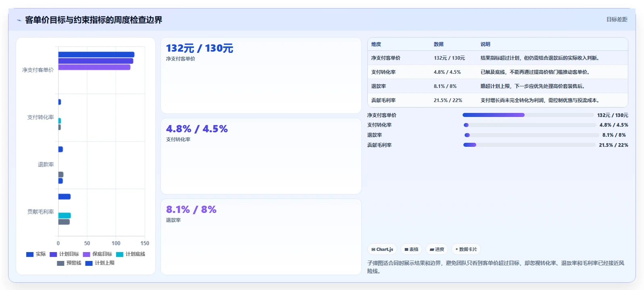This screenshot has height=290, width=644.
Task: Click the 净支付客单价 axis label in chart
Action: pos(38,70)
